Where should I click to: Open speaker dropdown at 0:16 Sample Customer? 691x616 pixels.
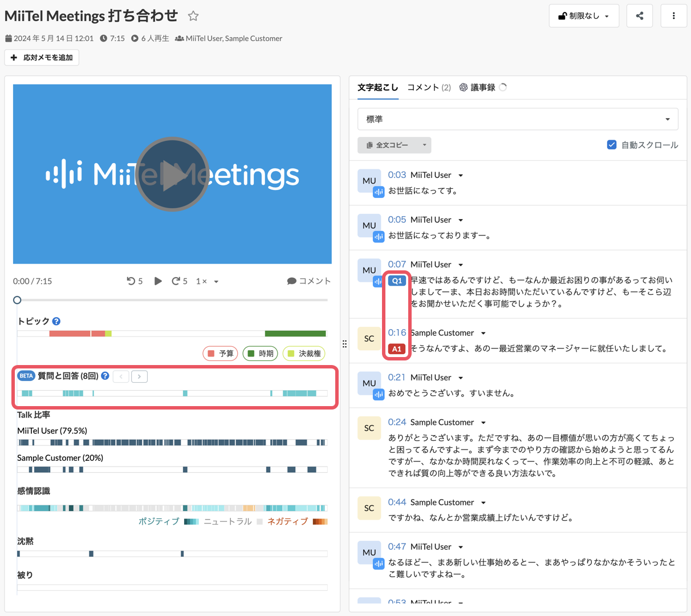click(x=483, y=333)
